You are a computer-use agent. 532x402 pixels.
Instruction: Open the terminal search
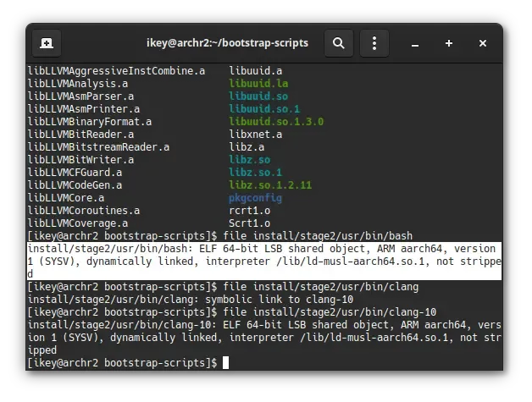point(338,43)
